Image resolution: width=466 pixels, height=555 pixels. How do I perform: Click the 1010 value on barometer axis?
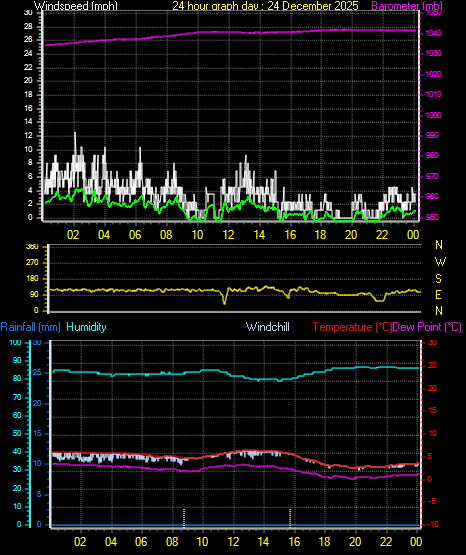(433, 95)
